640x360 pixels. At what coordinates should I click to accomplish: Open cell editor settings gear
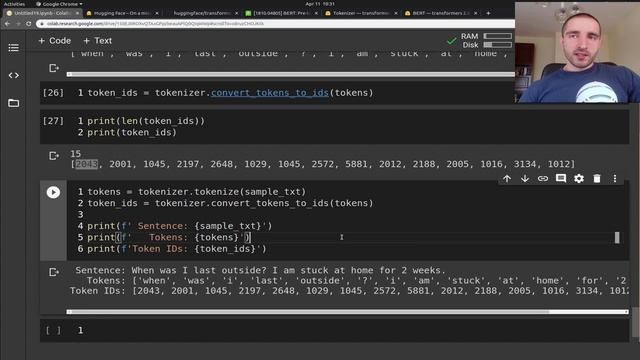(x=579, y=179)
